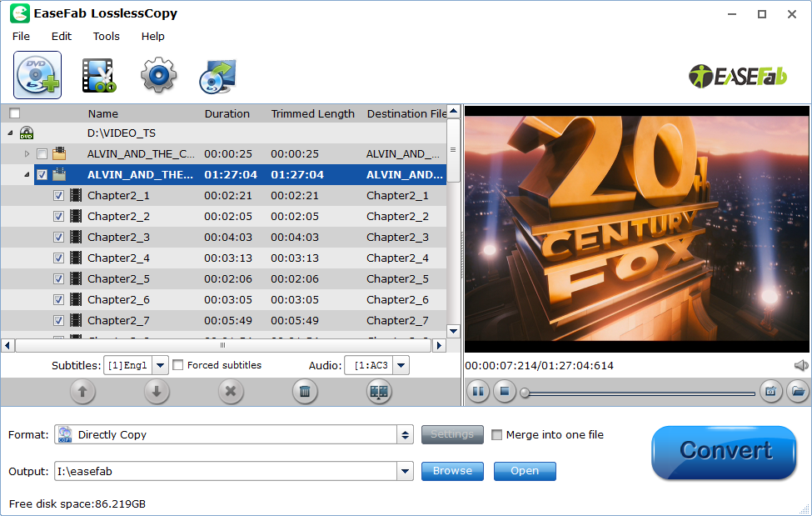Uncheck Chapter2_4 checkbox
The image size is (812, 516).
pyautogui.click(x=58, y=258)
